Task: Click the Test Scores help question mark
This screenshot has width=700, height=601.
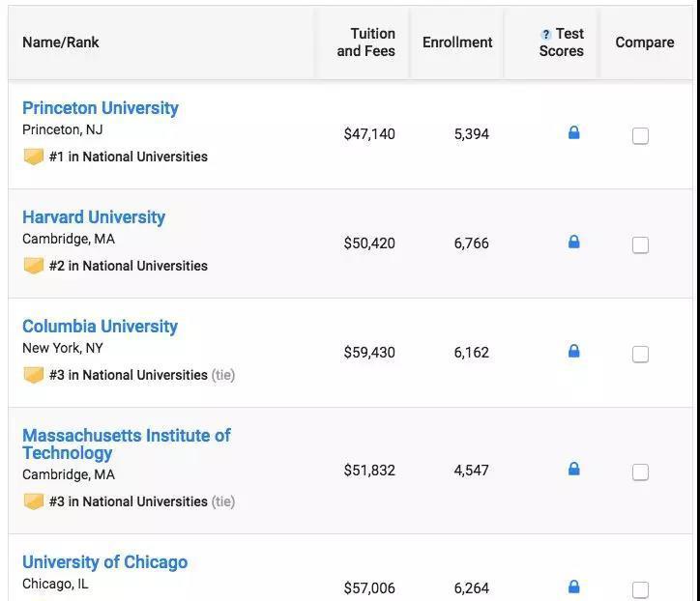Action: pyautogui.click(x=546, y=35)
